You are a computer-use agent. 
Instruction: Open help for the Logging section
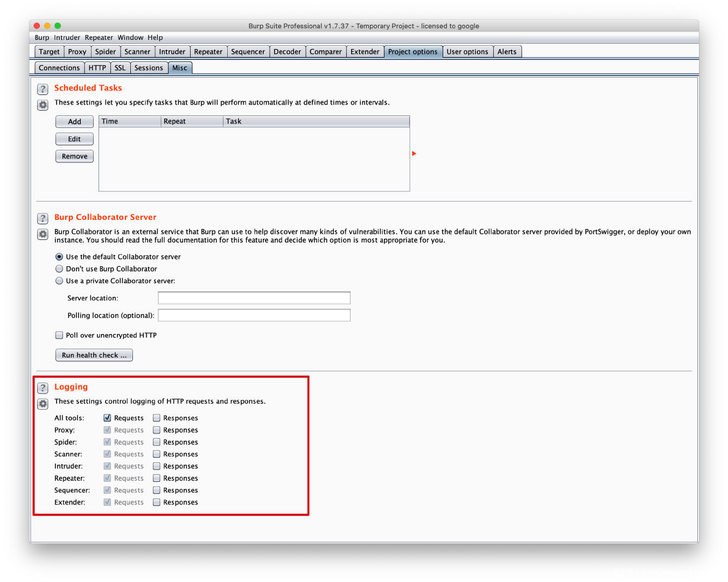coord(43,388)
